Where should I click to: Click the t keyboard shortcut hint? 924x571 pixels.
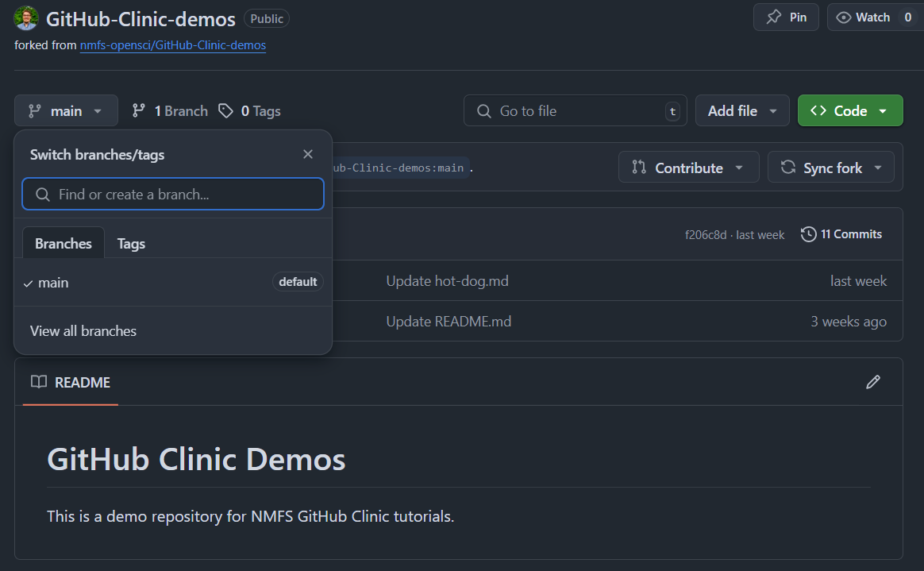(x=672, y=111)
